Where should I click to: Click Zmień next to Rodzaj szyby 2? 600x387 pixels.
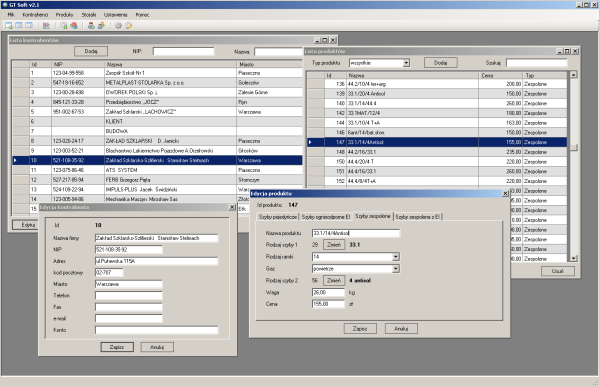click(334, 281)
